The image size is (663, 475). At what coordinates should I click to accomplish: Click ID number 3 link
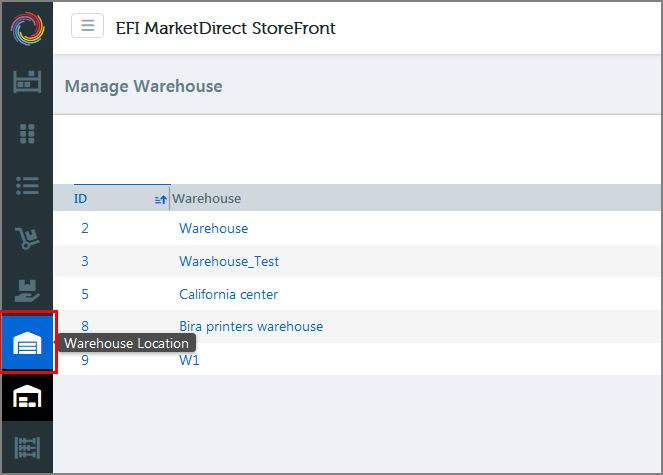click(x=85, y=261)
